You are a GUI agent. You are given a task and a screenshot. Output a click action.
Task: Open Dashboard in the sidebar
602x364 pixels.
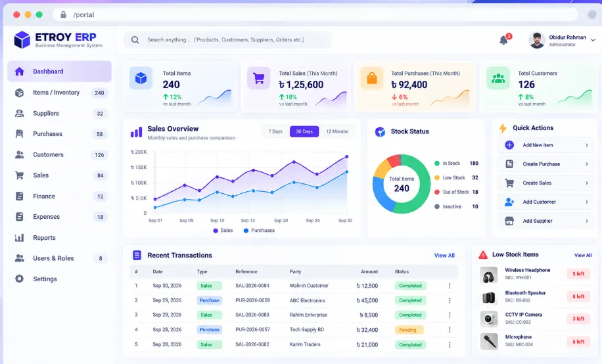(60, 72)
